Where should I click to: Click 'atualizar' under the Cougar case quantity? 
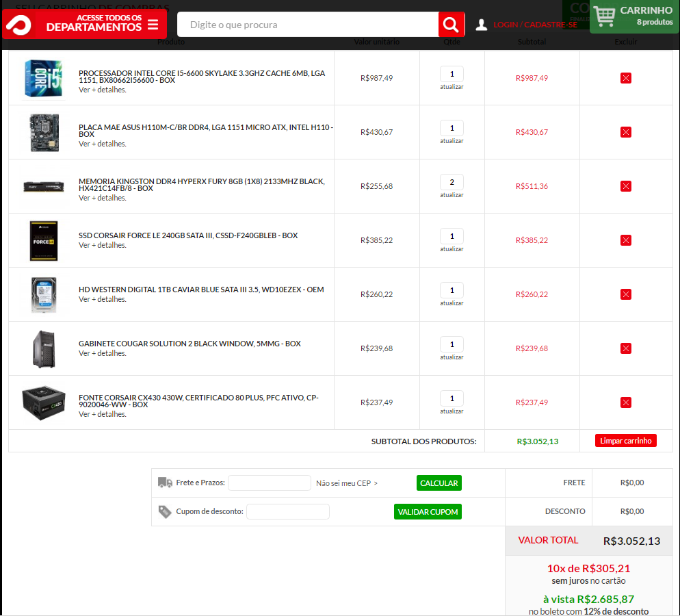tap(452, 357)
